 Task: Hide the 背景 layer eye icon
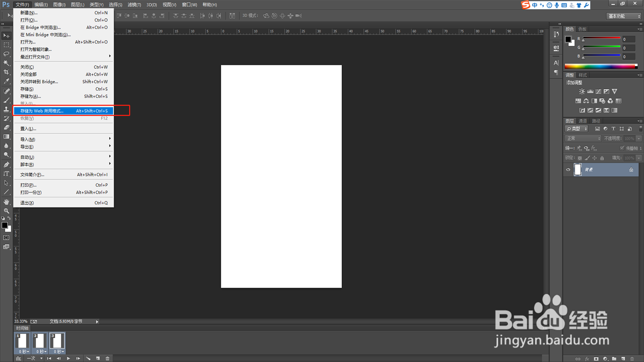568,170
